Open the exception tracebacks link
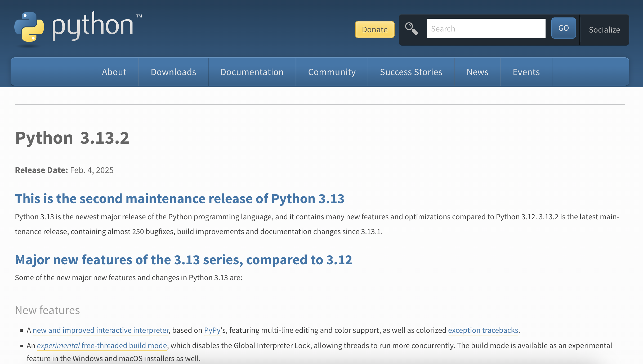The image size is (643, 364). pyautogui.click(x=483, y=330)
